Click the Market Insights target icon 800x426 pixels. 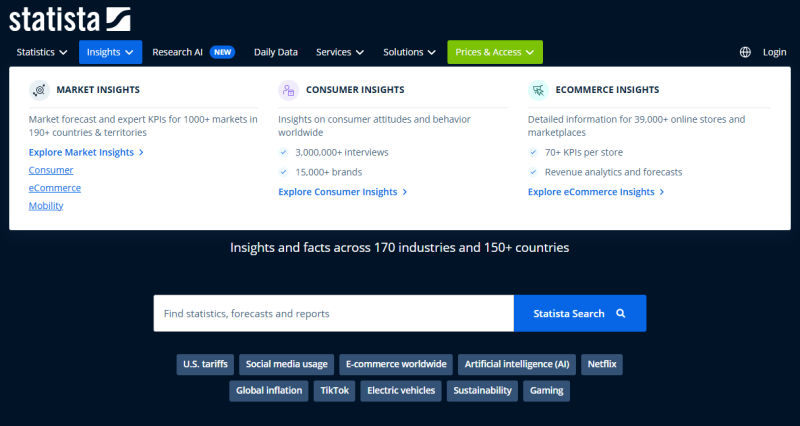pos(39,90)
